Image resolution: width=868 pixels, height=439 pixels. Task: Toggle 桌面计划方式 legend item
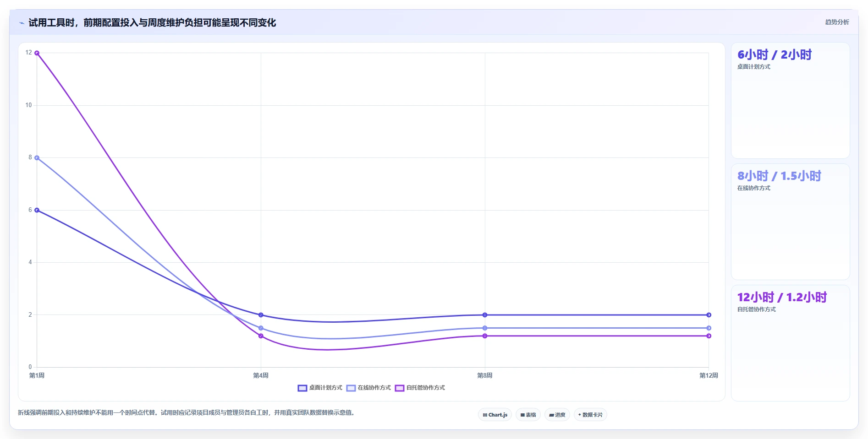point(320,388)
